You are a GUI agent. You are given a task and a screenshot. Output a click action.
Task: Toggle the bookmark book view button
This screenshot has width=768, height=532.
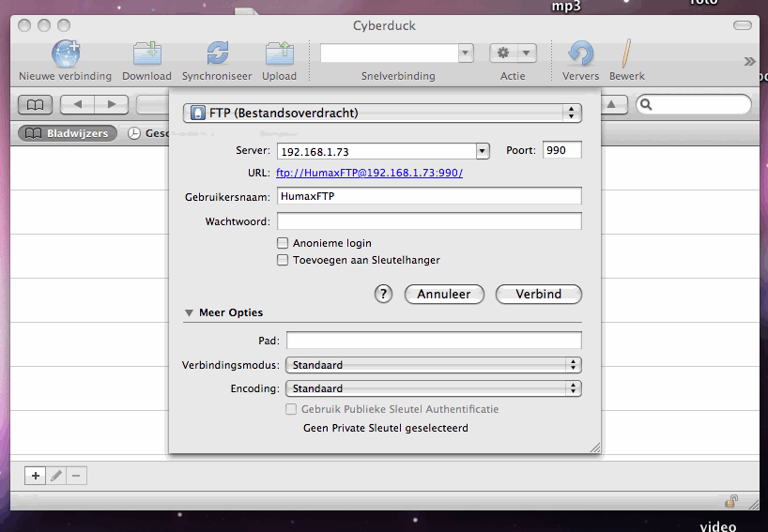click(x=35, y=105)
